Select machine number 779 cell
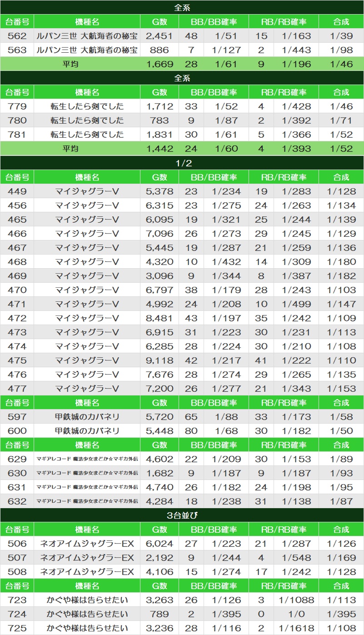This screenshot has height=635, width=364. point(17,106)
